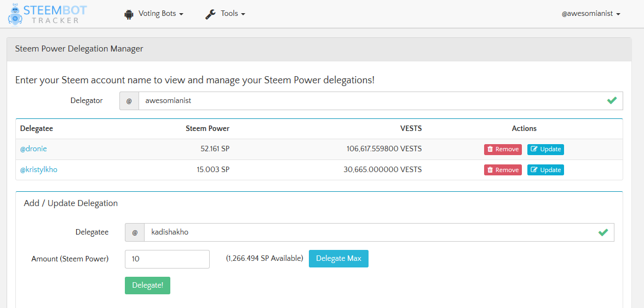Click the green checkmark in the Delegator field
The height and width of the screenshot is (308, 644).
[612, 100]
